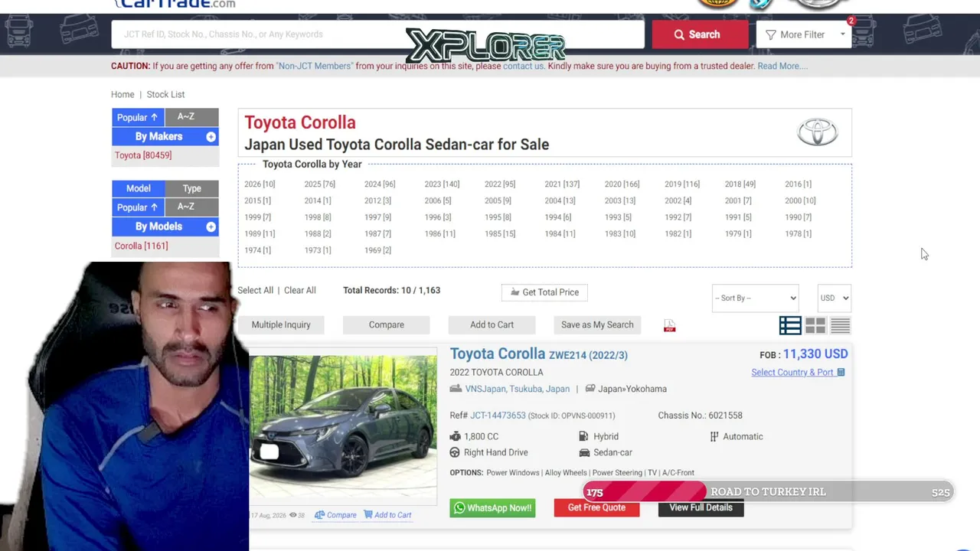This screenshot has height=551, width=980.
Task: Click the Add to Cart toolbar button
Action: tap(492, 324)
